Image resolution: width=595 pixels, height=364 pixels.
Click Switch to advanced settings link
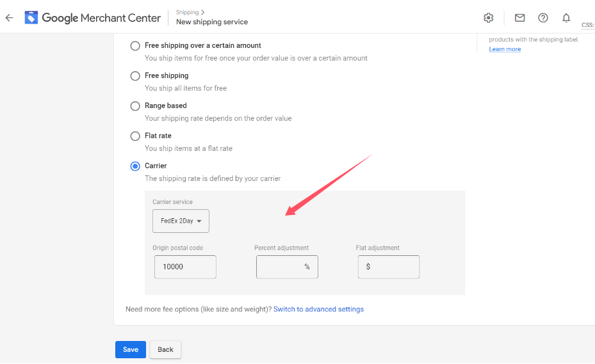point(318,310)
